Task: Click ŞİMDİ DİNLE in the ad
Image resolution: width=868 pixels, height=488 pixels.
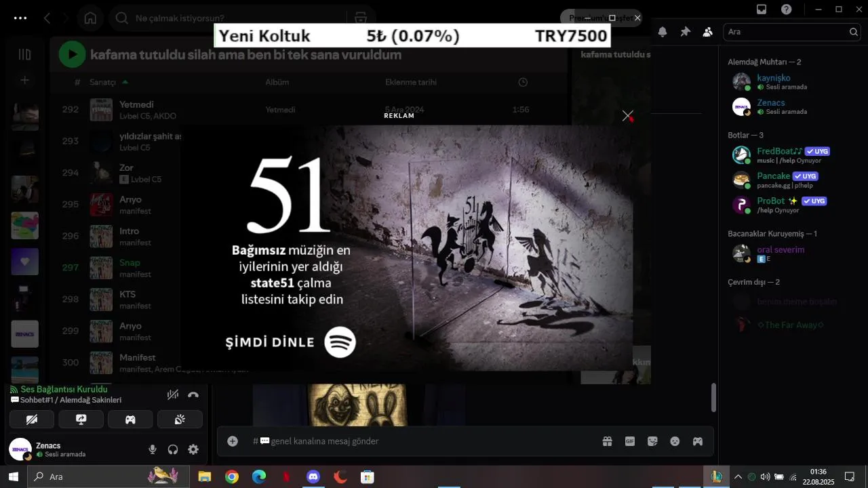Action: coord(291,342)
